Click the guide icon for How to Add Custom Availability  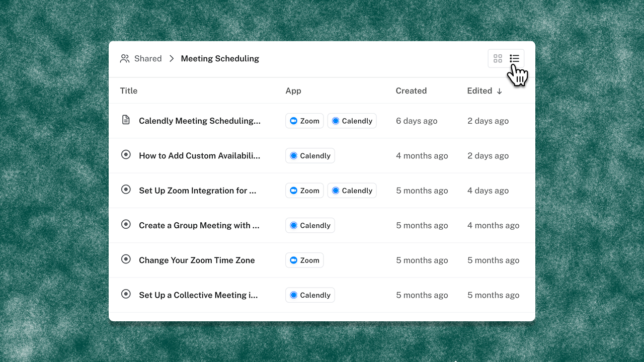point(126,155)
